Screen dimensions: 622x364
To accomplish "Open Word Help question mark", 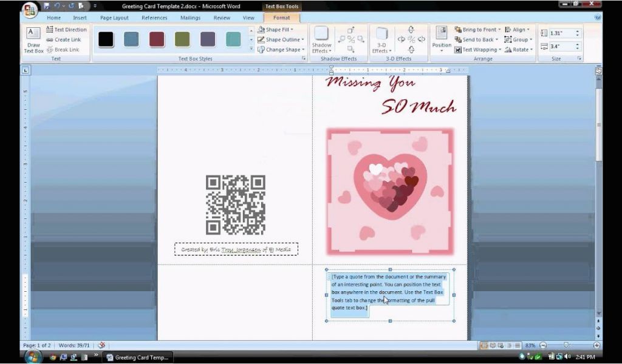I will tap(598, 18).
